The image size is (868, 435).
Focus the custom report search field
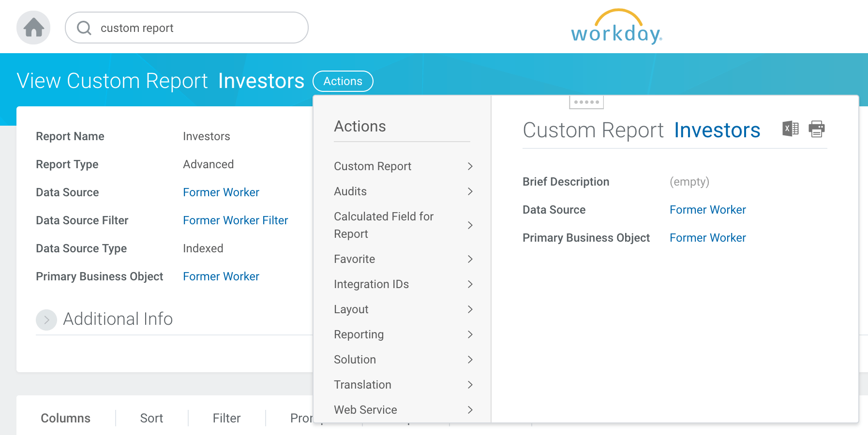[194, 28]
